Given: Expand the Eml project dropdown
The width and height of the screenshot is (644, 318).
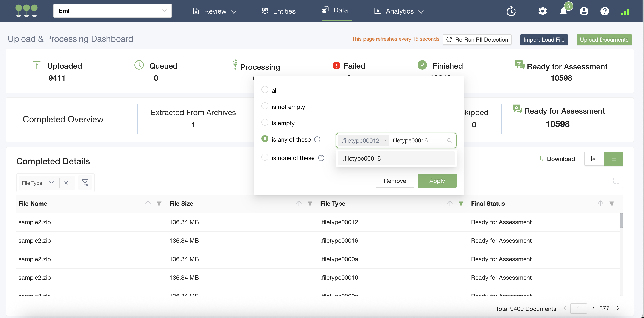Looking at the screenshot, I should 112,11.
